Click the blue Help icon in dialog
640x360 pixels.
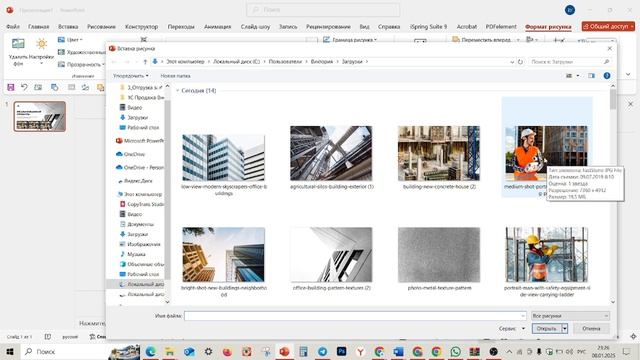pyautogui.click(x=607, y=76)
